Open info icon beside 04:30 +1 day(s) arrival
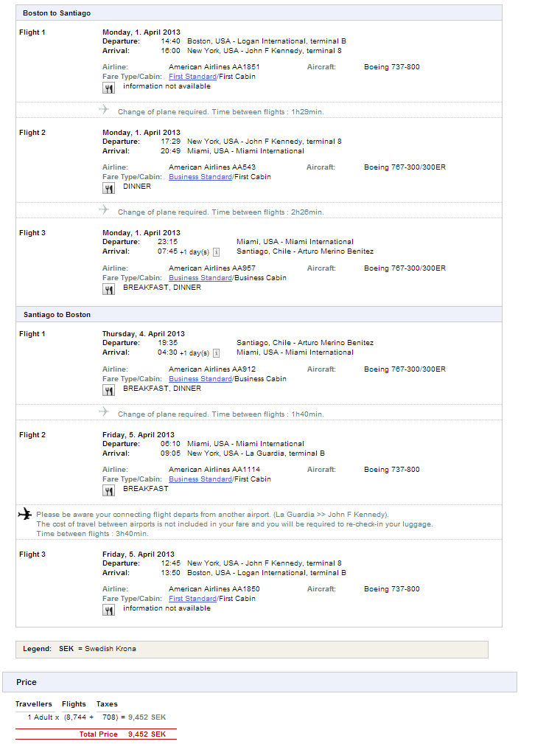560x744 pixels. [216, 352]
